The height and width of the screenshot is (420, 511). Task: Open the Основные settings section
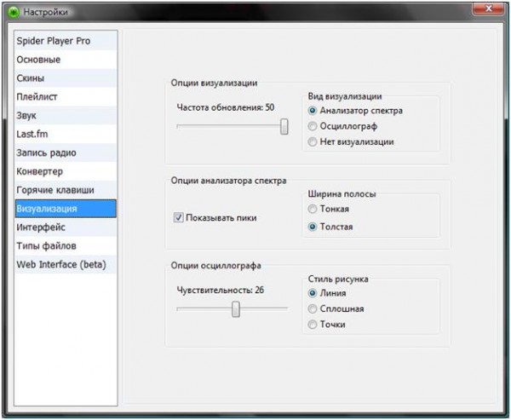click(x=66, y=60)
